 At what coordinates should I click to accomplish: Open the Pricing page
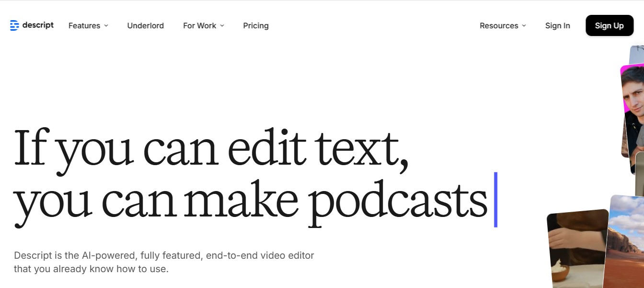pyautogui.click(x=256, y=25)
